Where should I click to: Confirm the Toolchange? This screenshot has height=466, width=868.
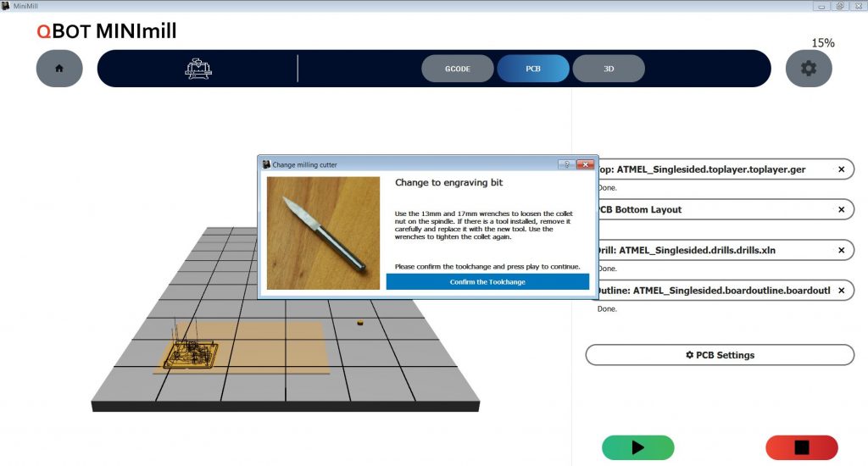click(487, 281)
